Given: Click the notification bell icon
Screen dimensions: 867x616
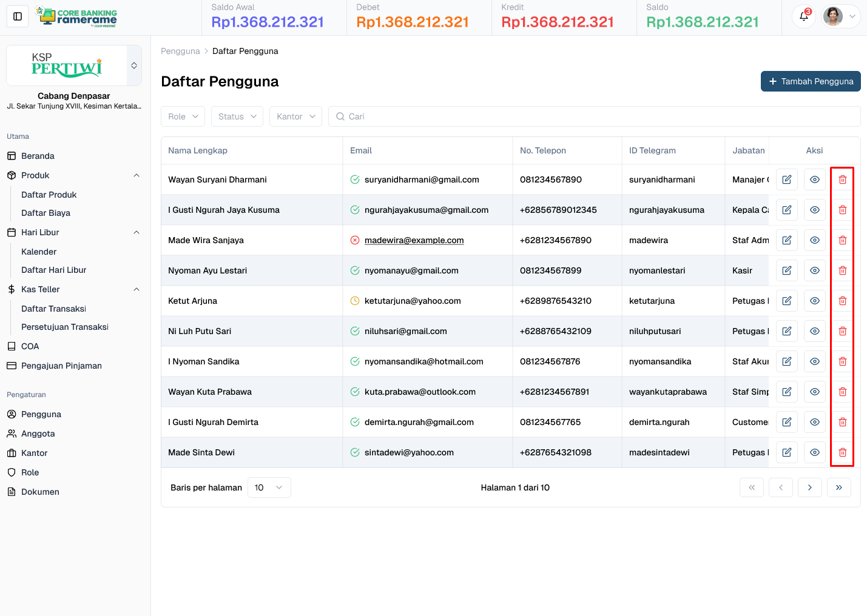Looking at the screenshot, I should (x=804, y=16).
